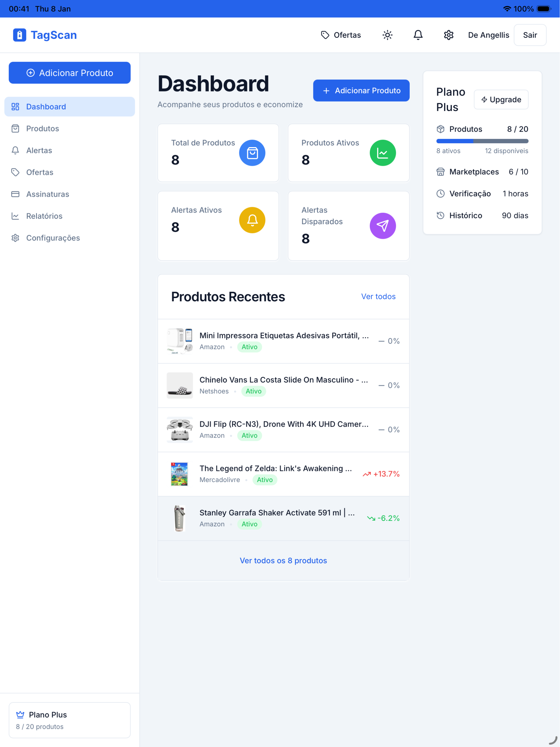Open Ofertas link in top header
Screen dimensions: 560x747
coord(341,35)
